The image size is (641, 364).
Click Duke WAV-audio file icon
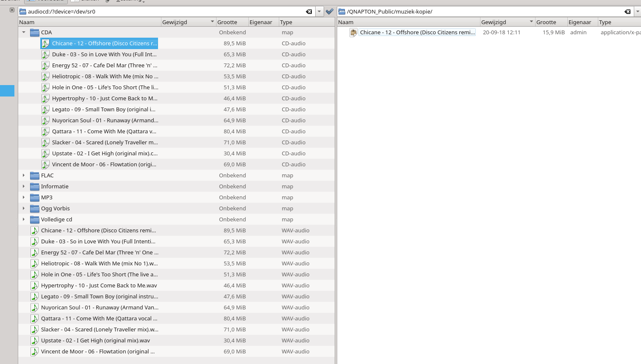(34, 241)
